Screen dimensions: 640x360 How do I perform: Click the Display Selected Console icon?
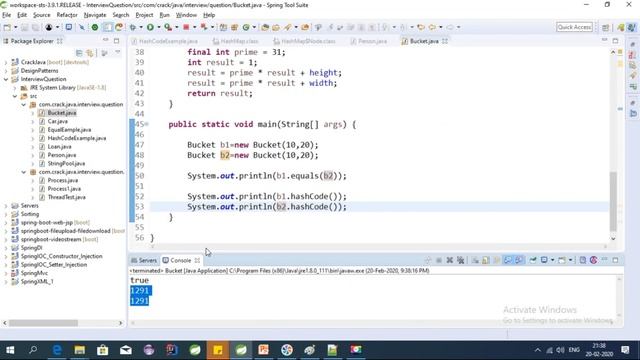point(544,260)
